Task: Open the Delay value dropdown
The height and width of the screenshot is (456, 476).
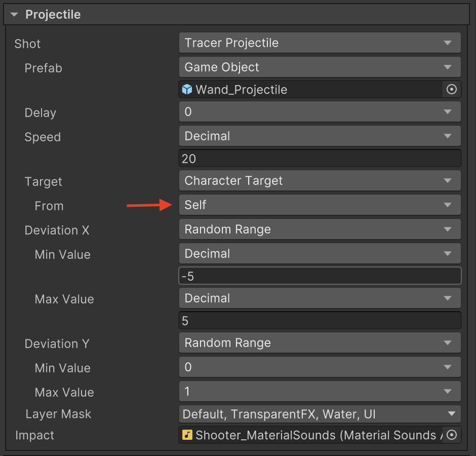Action: [320, 112]
